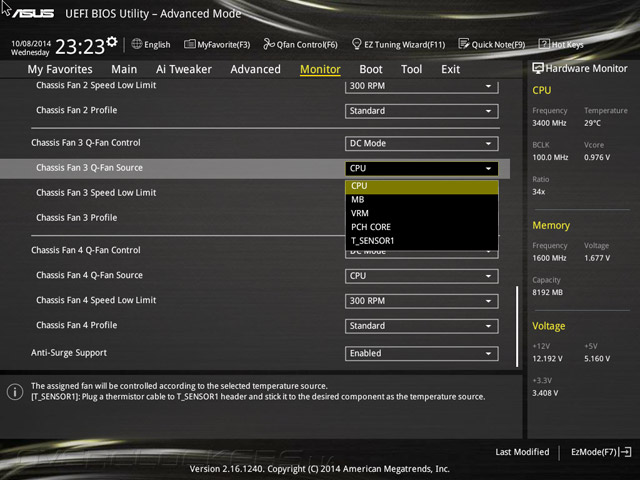Expand the Chassis Fan 2 Profile dropdown

[x=422, y=111]
